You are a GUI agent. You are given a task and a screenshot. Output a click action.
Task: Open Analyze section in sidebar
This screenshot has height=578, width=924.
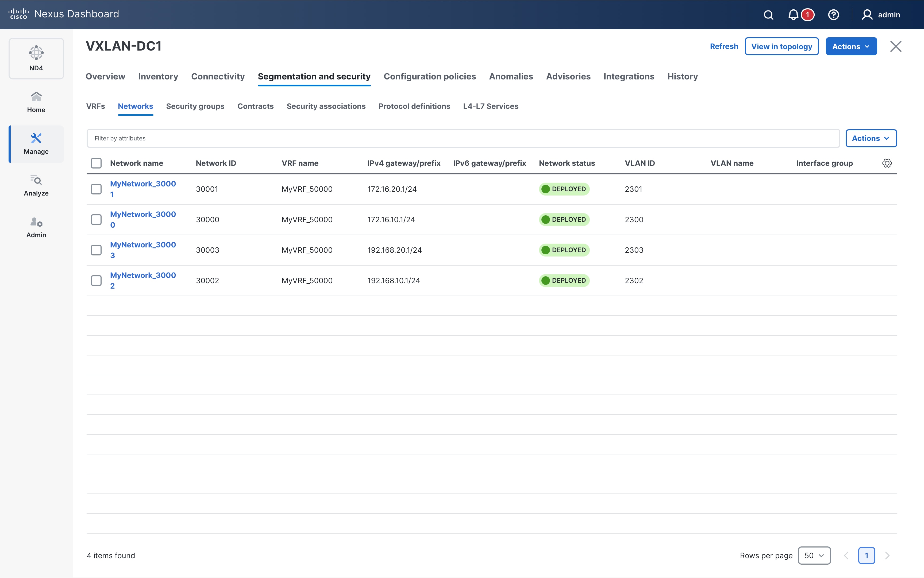[36, 186]
